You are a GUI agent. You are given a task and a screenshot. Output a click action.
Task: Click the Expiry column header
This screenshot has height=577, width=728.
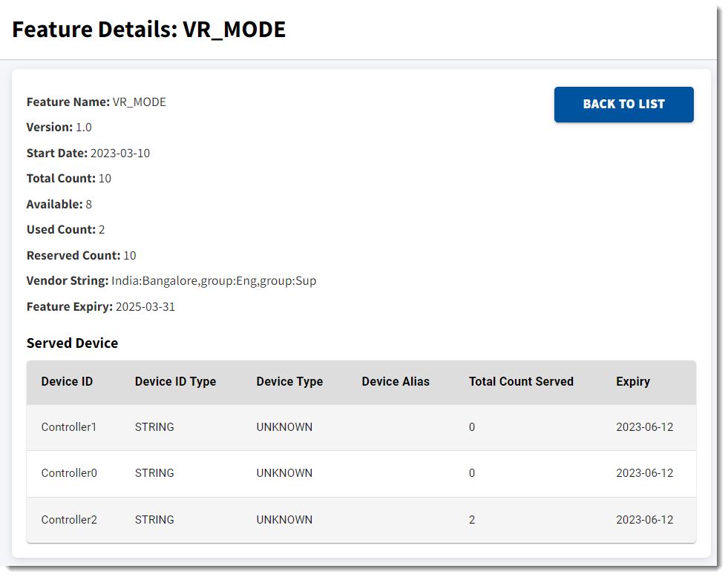(x=632, y=381)
